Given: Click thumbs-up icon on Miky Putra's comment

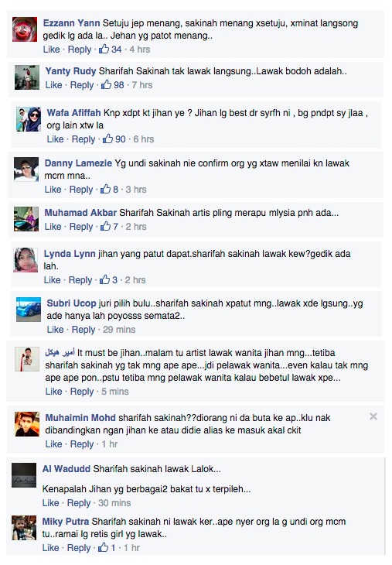Looking at the screenshot, I should point(104,548).
